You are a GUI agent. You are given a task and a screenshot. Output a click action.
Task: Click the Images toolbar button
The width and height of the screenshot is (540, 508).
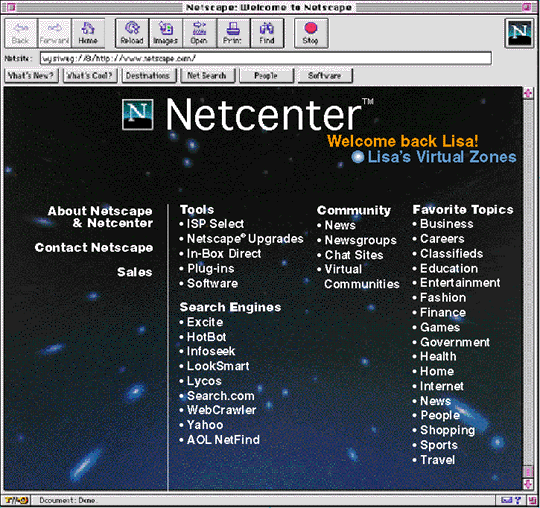[x=166, y=33]
